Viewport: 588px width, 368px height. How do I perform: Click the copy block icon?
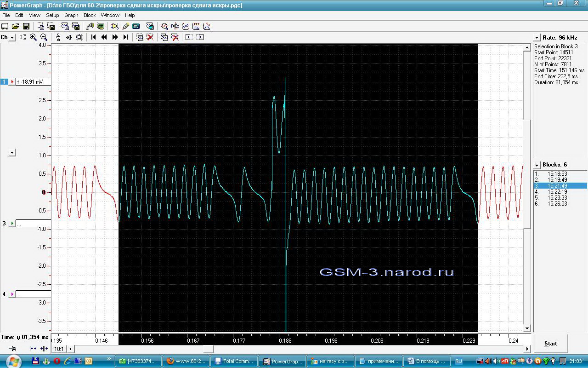pos(65,26)
